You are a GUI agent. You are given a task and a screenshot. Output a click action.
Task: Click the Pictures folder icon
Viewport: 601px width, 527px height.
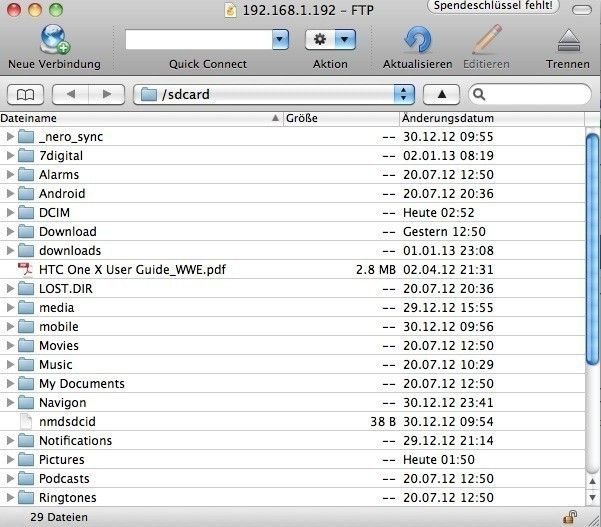coord(26,460)
